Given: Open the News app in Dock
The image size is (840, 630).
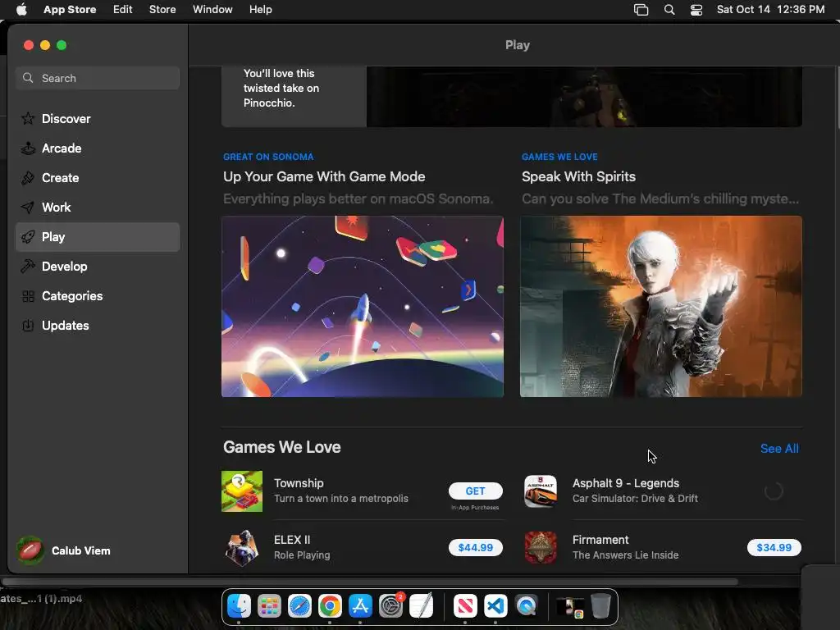Looking at the screenshot, I should point(465,606).
